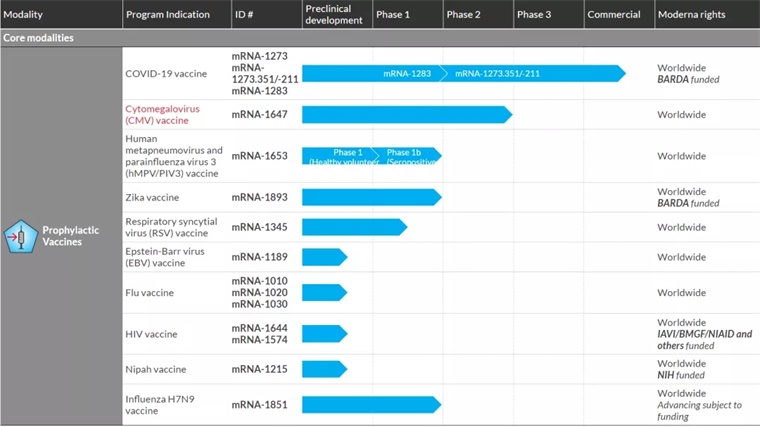Viewport: 760px width, 427px height.
Task: Click the mRNA-1345 ID for RSV vaccine
Action: coord(260,227)
